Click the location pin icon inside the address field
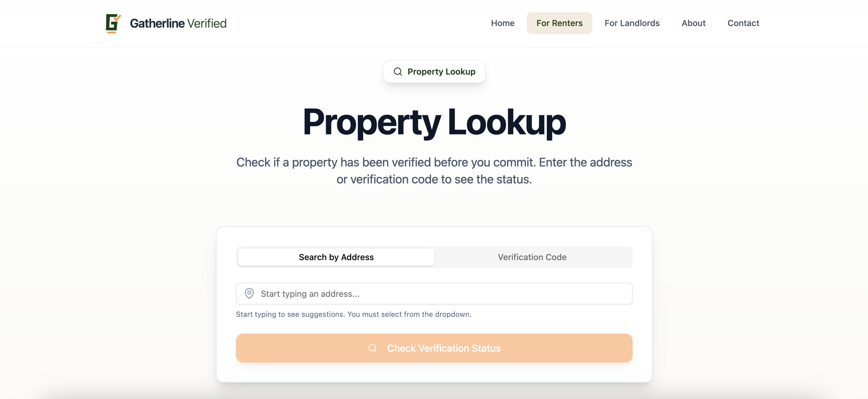Image resolution: width=868 pixels, height=399 pixels. [x=249, y=293]
